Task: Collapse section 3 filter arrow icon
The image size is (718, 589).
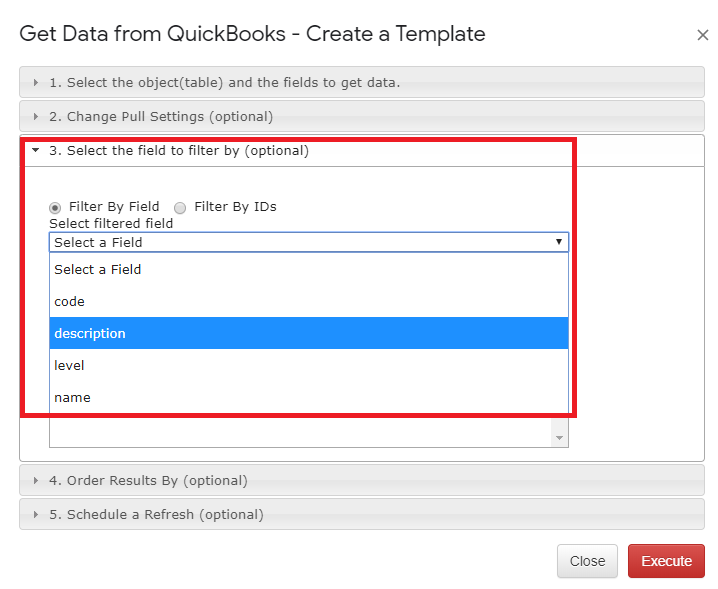Action: tap(36, 150)
